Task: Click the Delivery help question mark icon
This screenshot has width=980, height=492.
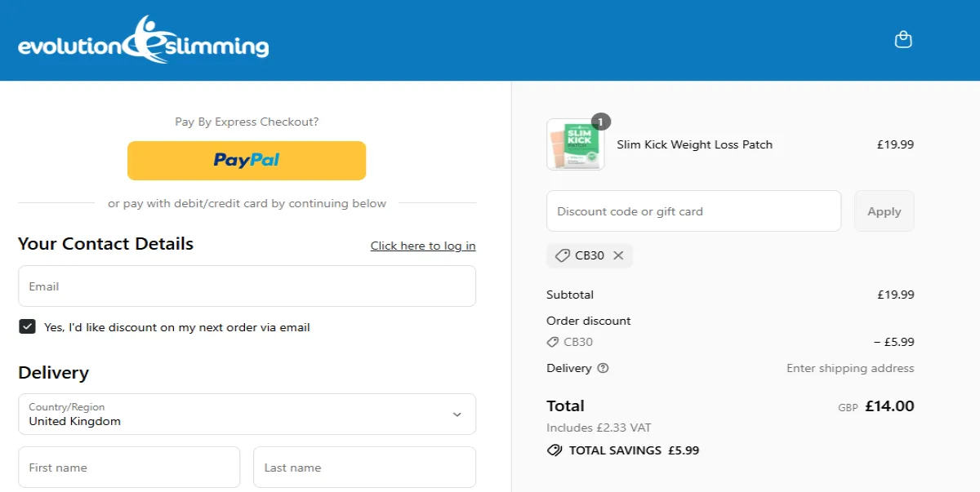Action: 603,368
